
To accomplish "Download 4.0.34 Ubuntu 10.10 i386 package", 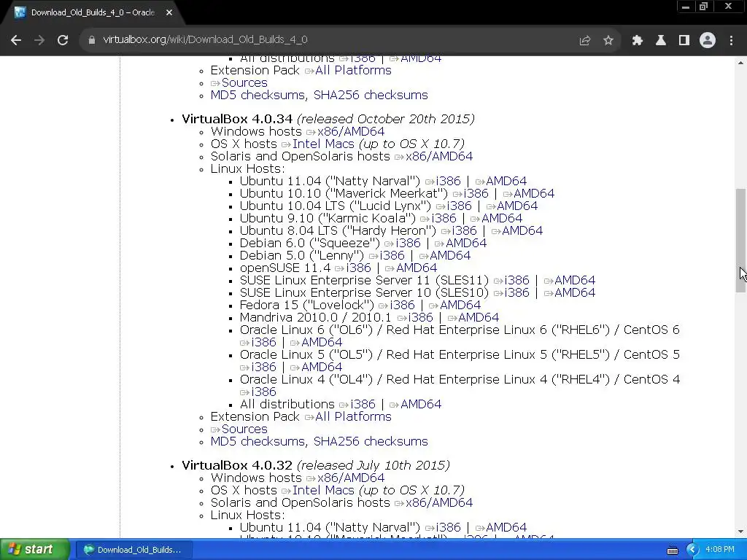I will [x=476, y=193].
